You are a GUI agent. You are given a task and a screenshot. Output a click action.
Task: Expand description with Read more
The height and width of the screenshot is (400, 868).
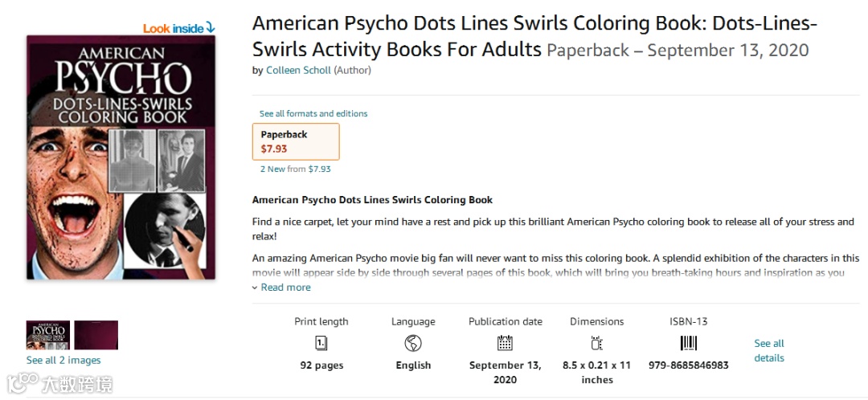[x=281, y=288]
